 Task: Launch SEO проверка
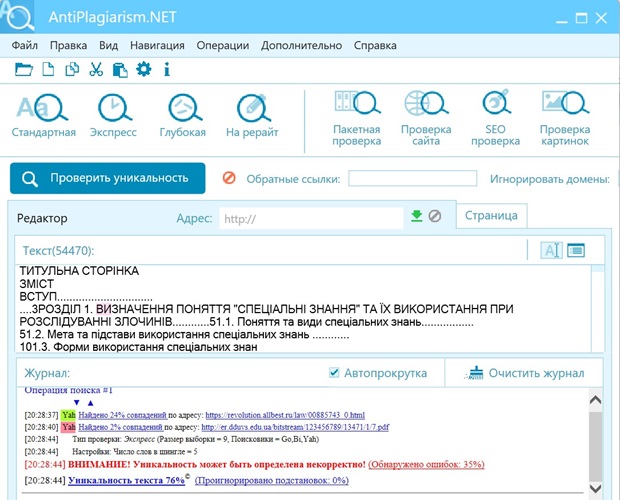(x=495, y=119)
